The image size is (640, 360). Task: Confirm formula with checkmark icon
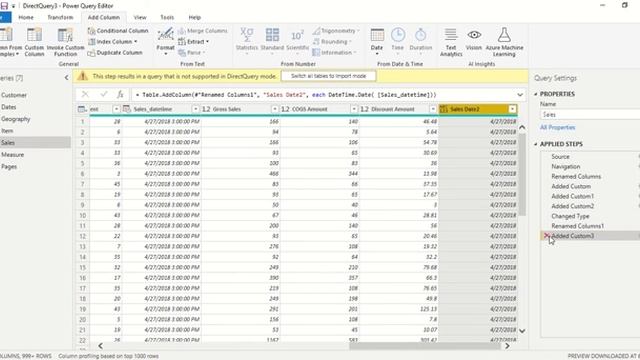point(104,94)
